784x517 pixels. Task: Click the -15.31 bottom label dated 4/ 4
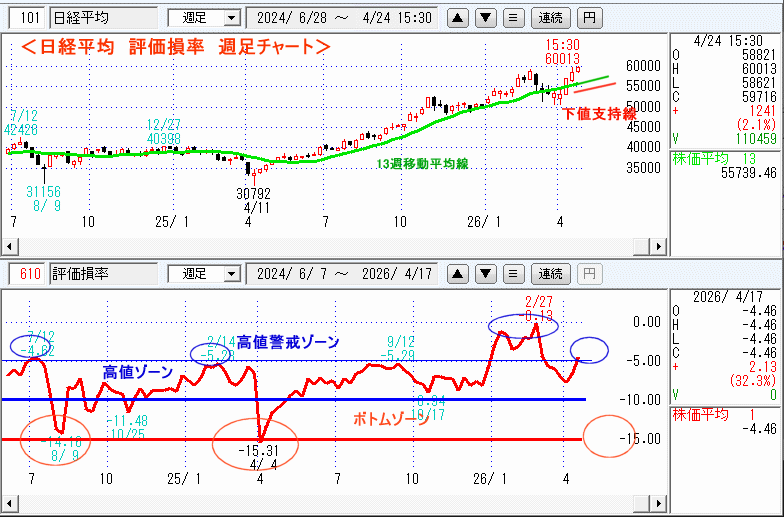point(258,450)
